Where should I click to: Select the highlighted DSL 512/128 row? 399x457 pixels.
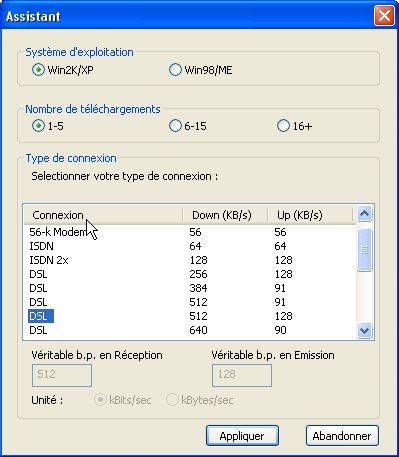190,316
